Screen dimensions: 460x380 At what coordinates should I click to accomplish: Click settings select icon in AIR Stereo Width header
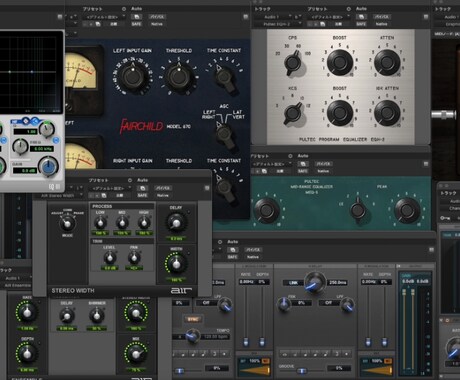[104, 195]
